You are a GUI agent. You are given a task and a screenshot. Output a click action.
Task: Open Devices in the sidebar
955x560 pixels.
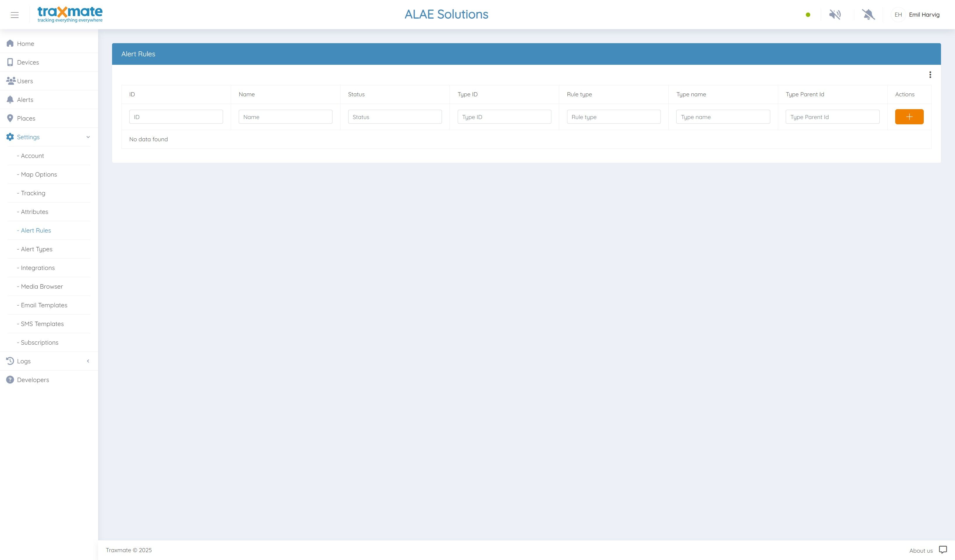(x=28, y=62)
